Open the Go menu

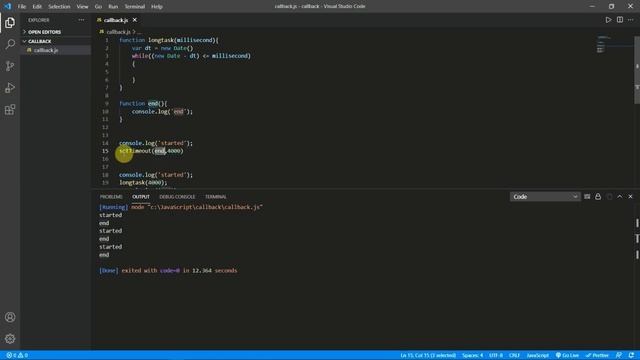pyautogui.click(x=98, y=7)
